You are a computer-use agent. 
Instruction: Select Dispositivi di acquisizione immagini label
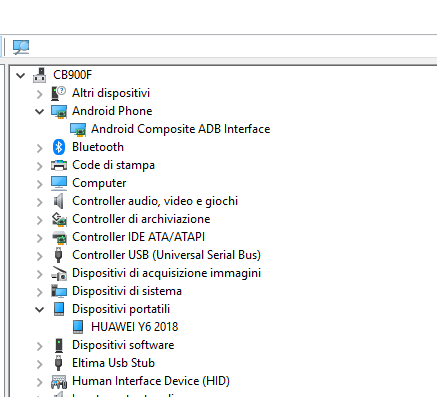pyautogui.click(x=166, y=273)
